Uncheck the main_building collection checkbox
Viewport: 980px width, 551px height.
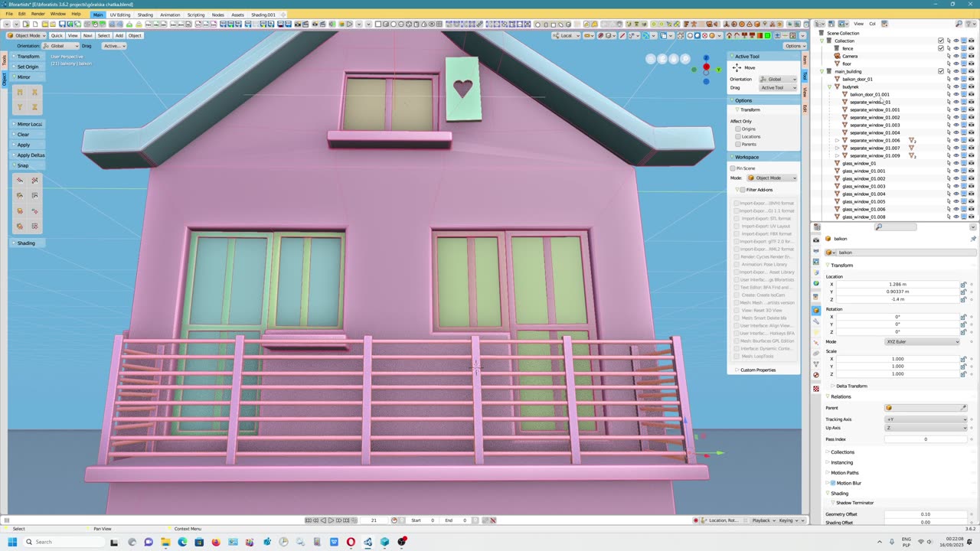pyautogui.click(x=941, y=71)
